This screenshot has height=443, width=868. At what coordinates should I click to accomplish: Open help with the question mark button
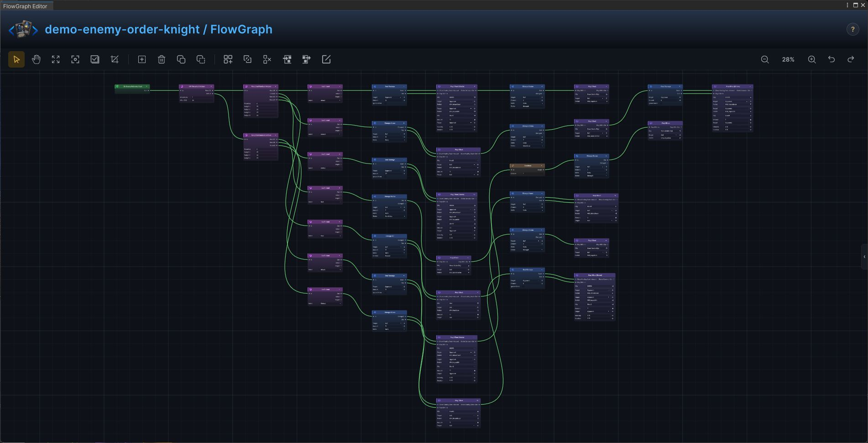click(852, 29)
